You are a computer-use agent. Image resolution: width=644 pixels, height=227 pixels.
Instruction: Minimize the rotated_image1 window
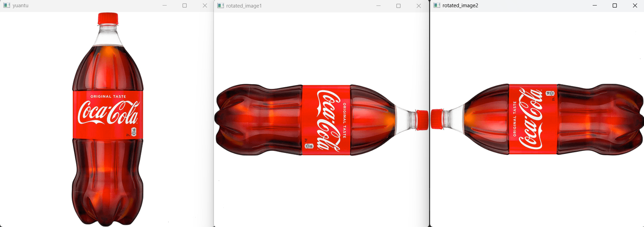click(378, 6)
